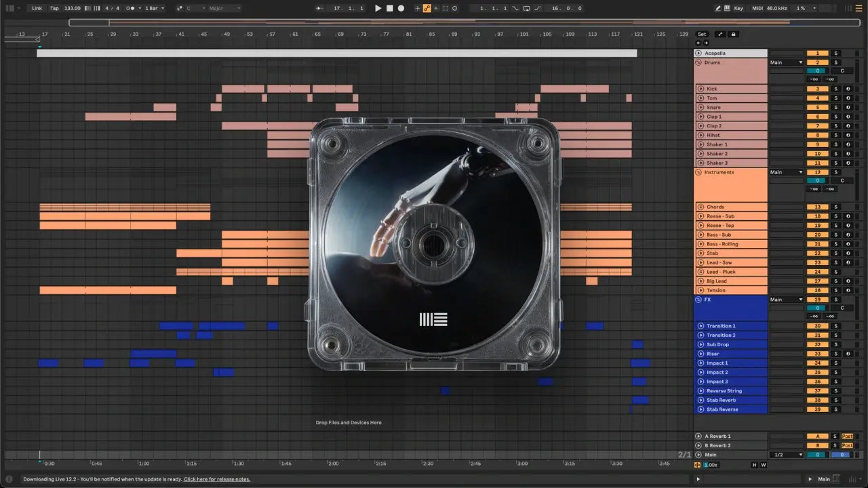Click the Drums group volume value field
Viewport: 868px width, 488px height.
tap(817, 70)
